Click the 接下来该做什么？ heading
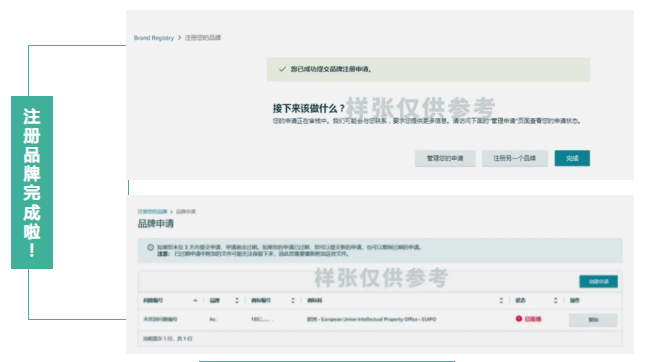Image resolution: width=668 pixels, height=362 pixels. [x=309, y=109]
